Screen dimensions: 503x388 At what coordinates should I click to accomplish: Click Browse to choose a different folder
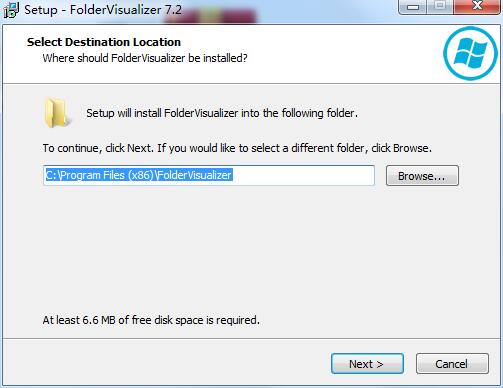tap(422, 176)
